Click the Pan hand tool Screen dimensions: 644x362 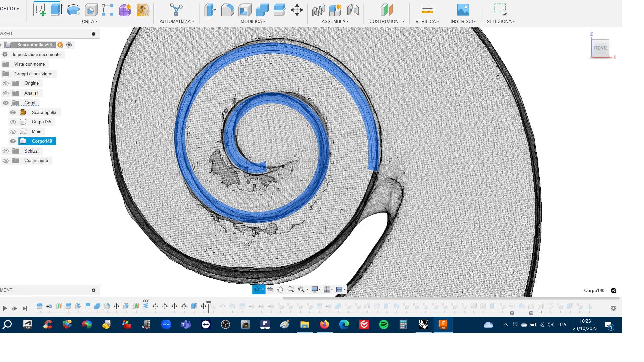280,290
